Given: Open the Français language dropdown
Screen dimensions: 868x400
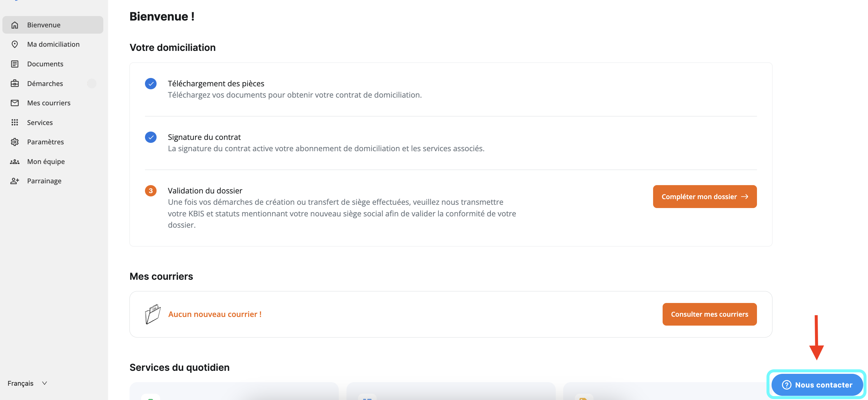Looking at the screenshot, I should click(x=27, y=383).
